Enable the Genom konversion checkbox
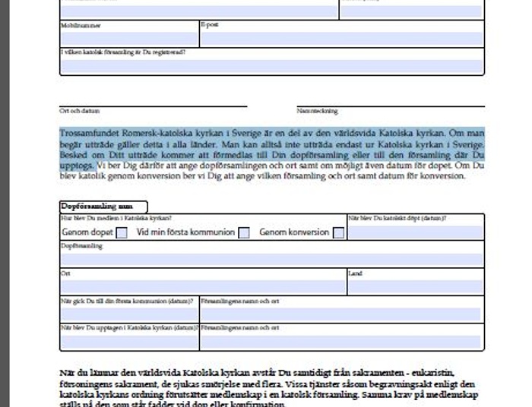This screenshot has width=532, height=407. click(x=338, y=232)
